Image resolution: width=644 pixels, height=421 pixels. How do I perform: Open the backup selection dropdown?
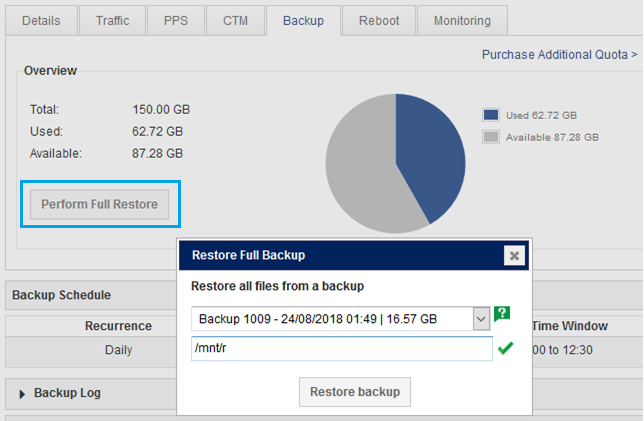tap(481, 318)
